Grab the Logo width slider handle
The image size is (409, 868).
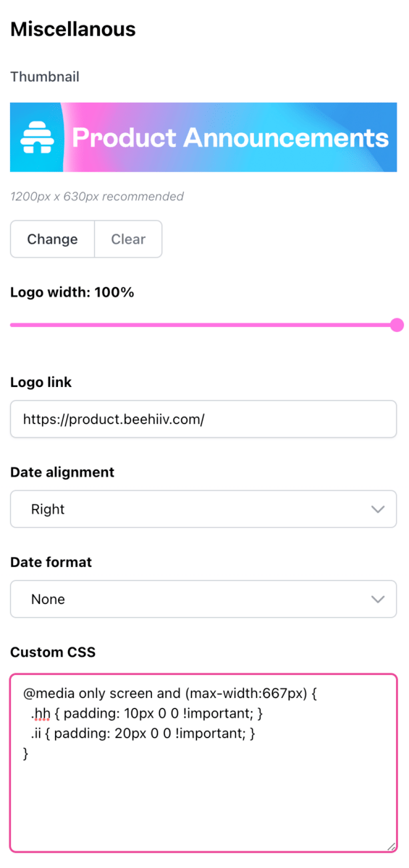[397, 325]
